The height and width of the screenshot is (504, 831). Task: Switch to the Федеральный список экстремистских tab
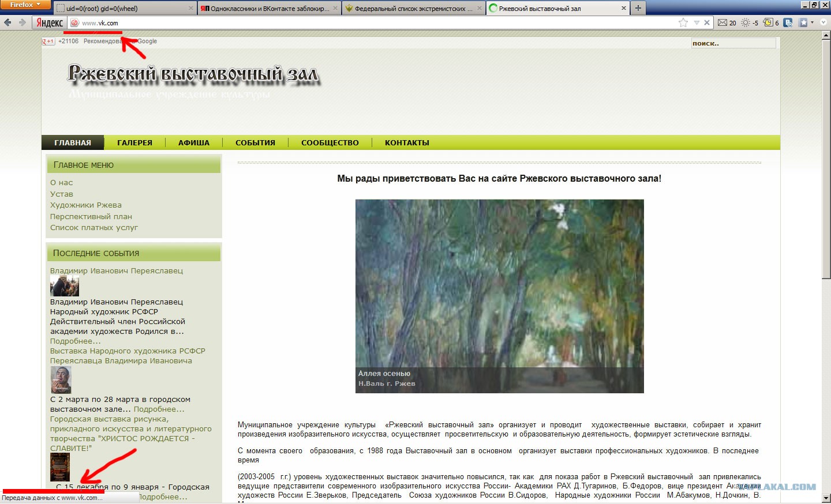[x=413, y=9]
